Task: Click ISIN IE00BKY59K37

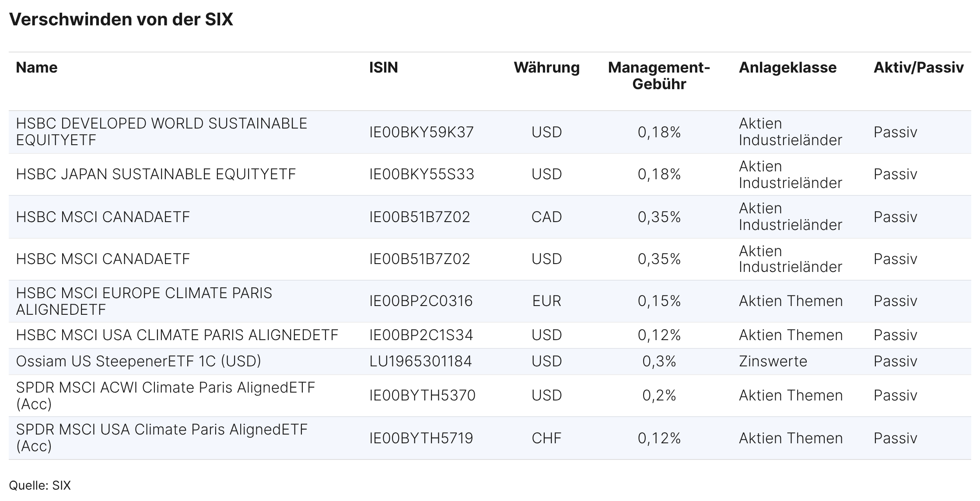Action: [421, 132]
